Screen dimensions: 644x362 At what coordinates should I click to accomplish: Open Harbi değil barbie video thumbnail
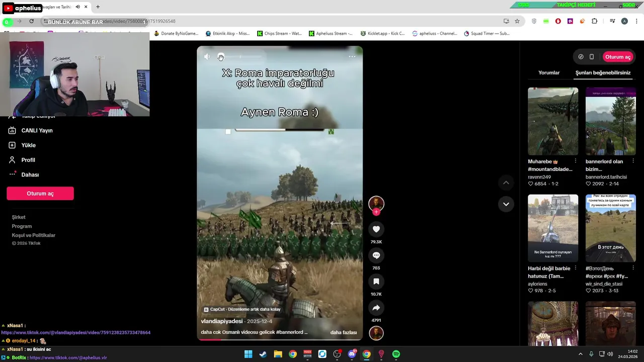553,228
